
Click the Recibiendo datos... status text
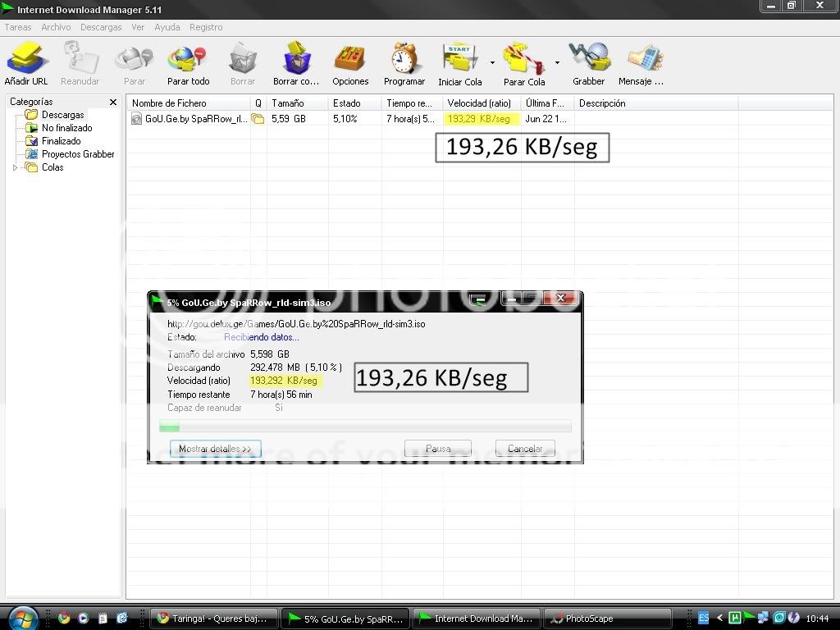262,337
